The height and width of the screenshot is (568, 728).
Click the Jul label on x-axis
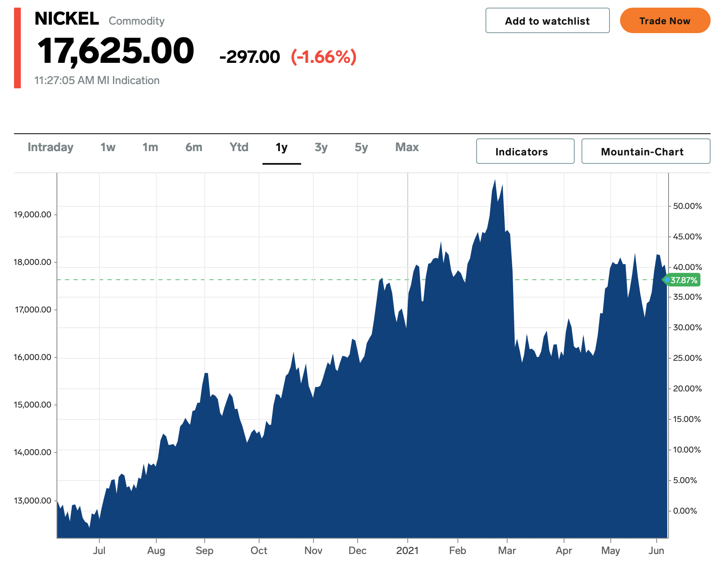[x=99, y=551]
